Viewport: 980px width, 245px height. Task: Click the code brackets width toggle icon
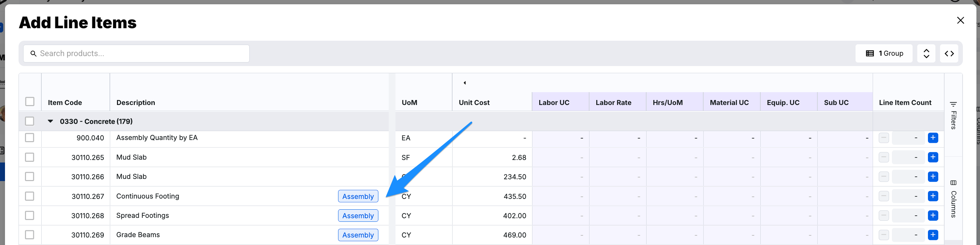tap(949, 53)
